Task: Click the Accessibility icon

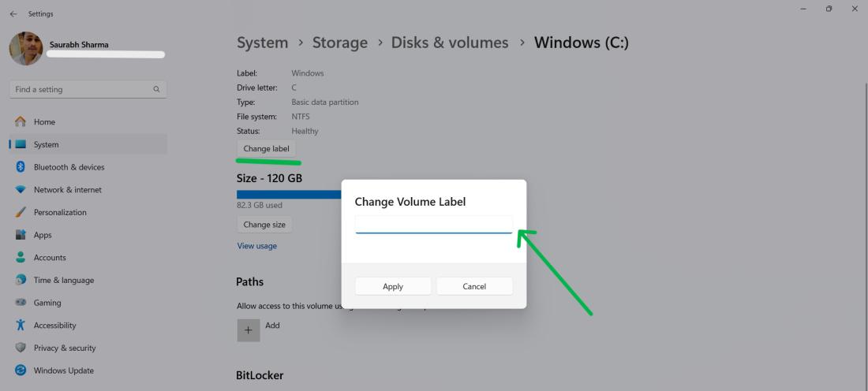Action: pyautogui.click(x=21, y=326)
